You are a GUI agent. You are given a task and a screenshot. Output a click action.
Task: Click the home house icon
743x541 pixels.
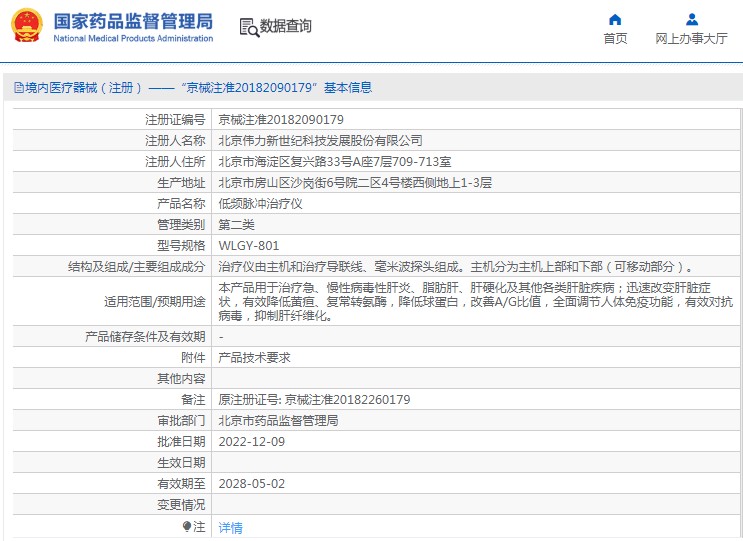click(615, 19)
